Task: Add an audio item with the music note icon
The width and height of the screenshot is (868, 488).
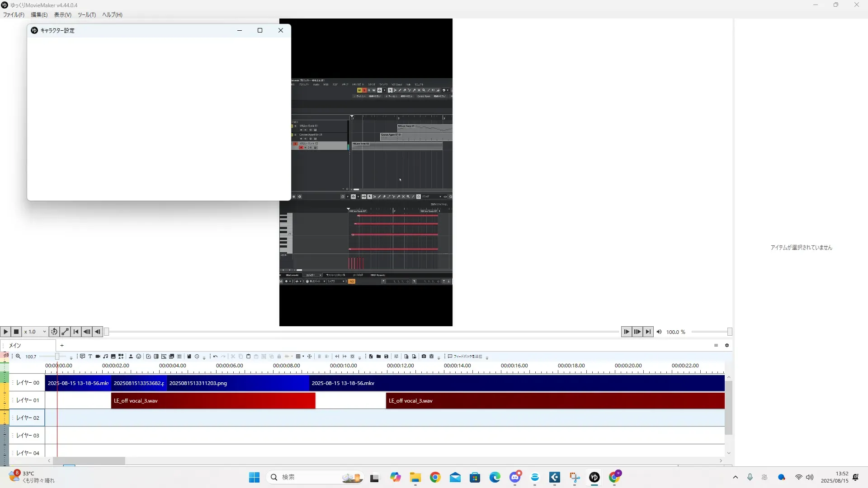Action: point(105,357)
